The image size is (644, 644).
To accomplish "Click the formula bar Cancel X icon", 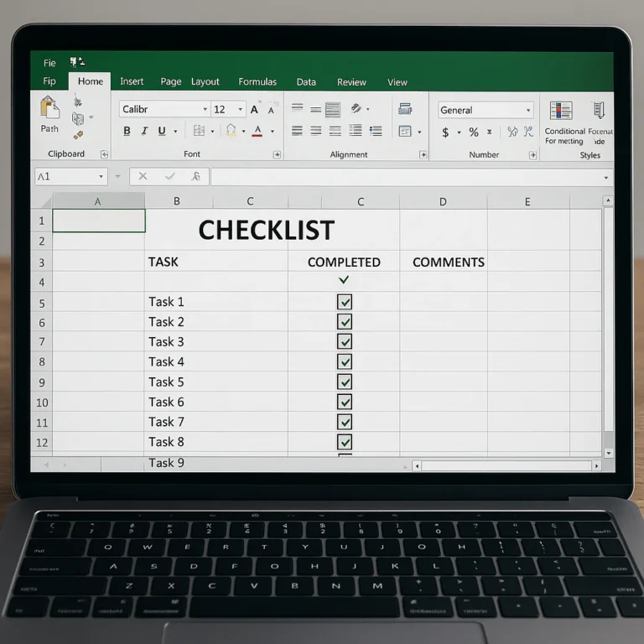I will tap(143, 176).
